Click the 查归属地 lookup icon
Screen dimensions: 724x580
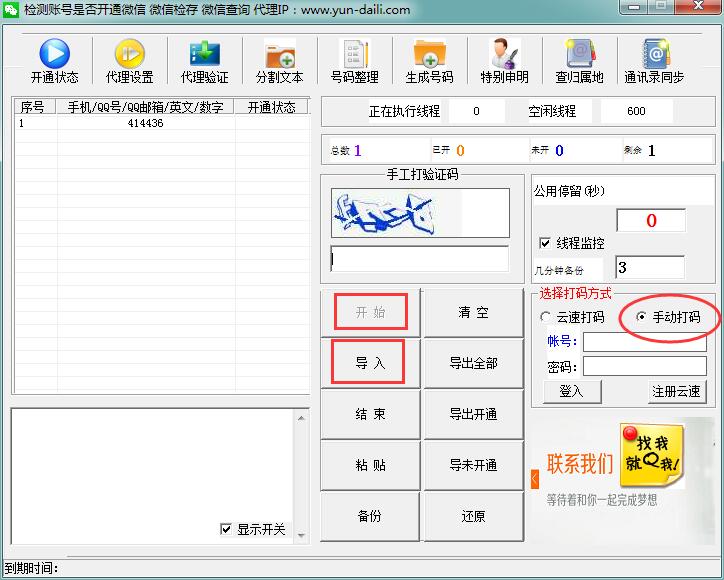pyautogui.click(x=579, y=53)
